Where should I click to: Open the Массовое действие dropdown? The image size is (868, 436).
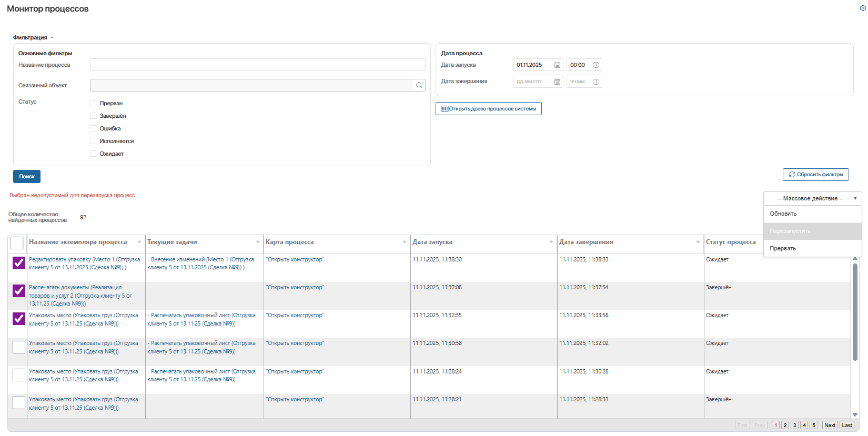click(x=812, y=198)
